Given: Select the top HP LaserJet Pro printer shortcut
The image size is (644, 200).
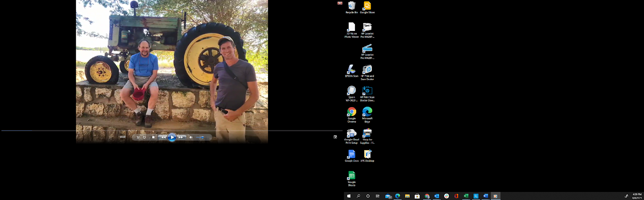Looking at the screenshot, I should [x=367, y=30].
